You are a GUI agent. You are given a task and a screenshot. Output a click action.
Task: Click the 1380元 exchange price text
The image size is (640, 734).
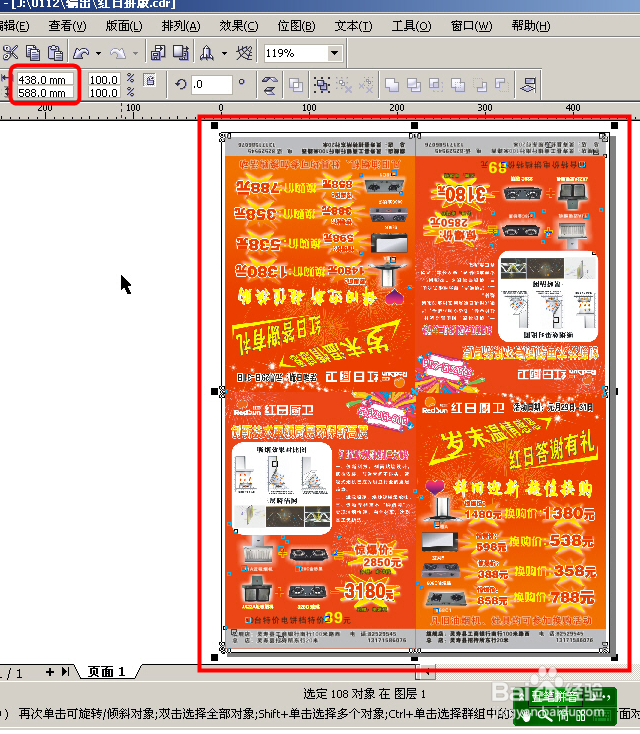pos(569,514)
